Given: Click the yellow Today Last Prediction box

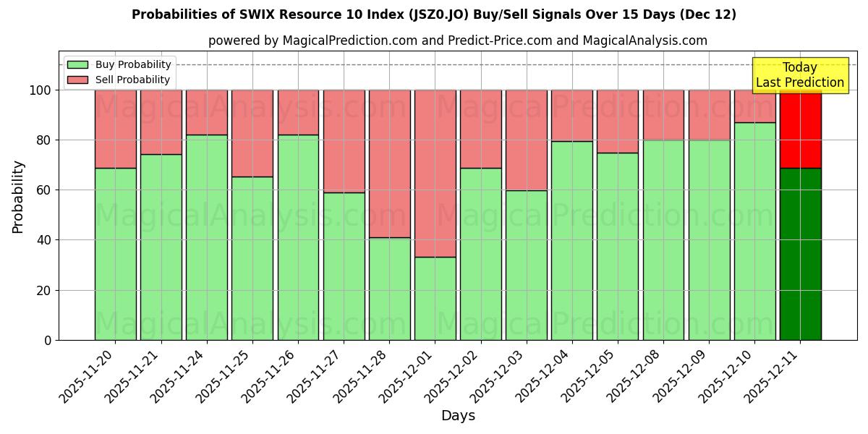Looking at the screenshot, I should [799, 76].
